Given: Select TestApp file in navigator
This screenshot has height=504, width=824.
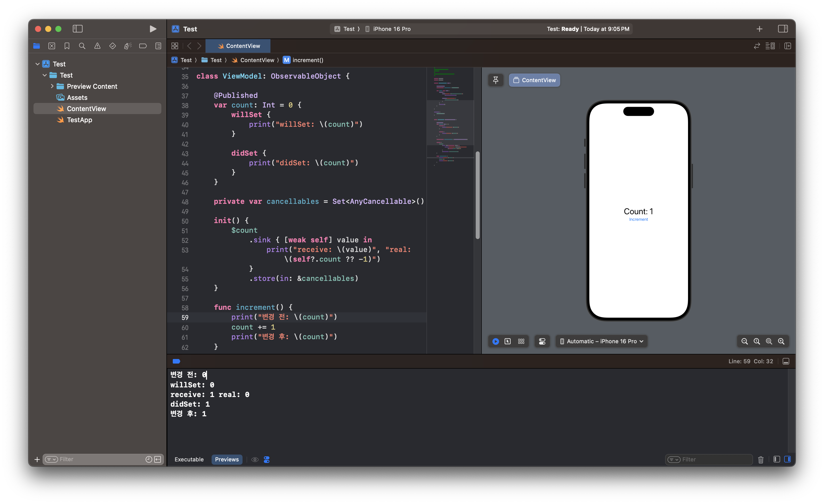Looking at the screenshot, I should [79, 120].
